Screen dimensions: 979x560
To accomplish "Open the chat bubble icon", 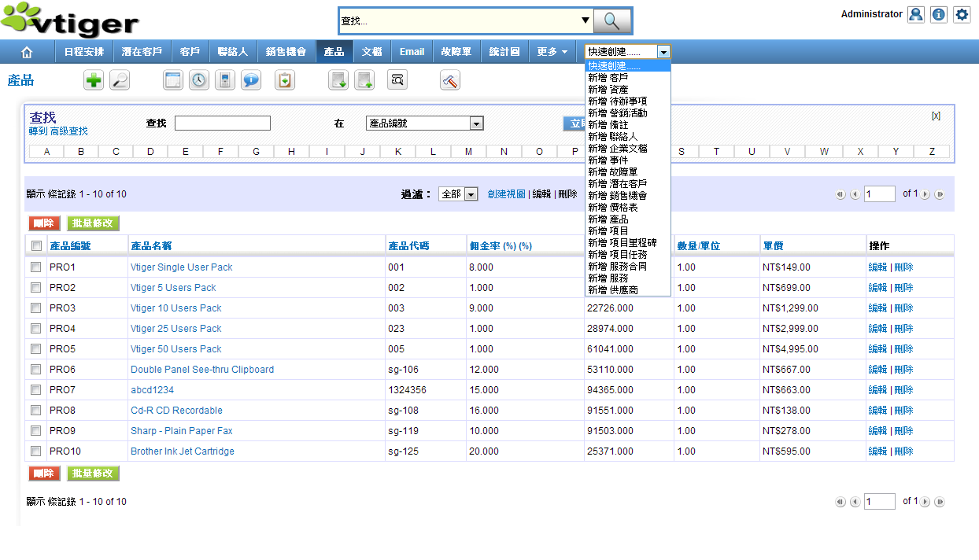I will click(251, 80).
